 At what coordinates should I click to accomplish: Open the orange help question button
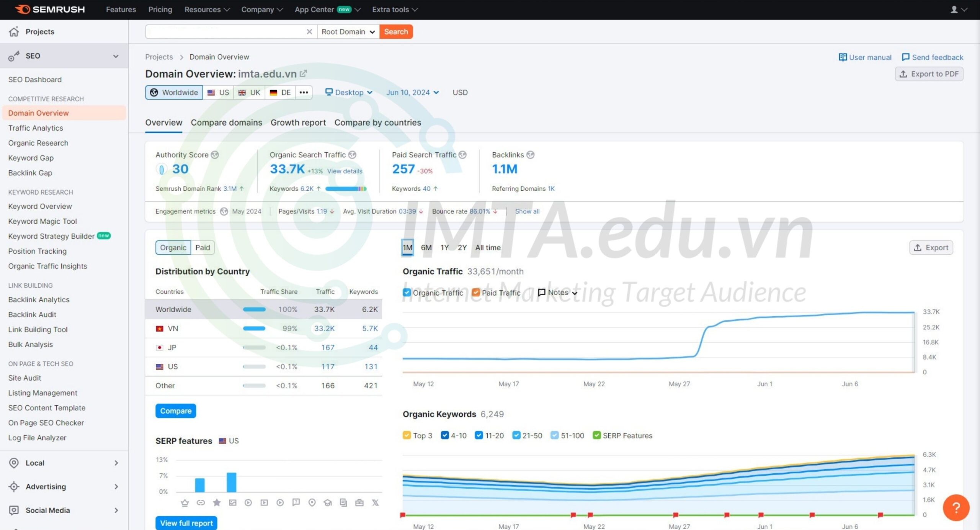click(956, 508)
